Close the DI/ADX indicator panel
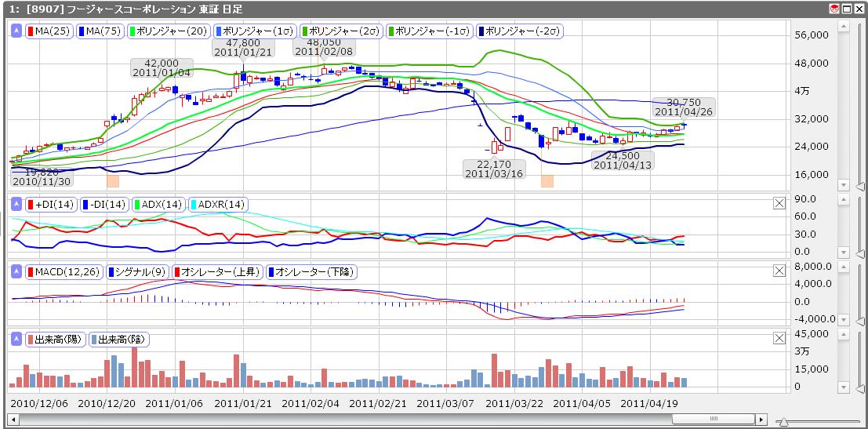This screenshot has width=868, height=429. tap(779, 203)
